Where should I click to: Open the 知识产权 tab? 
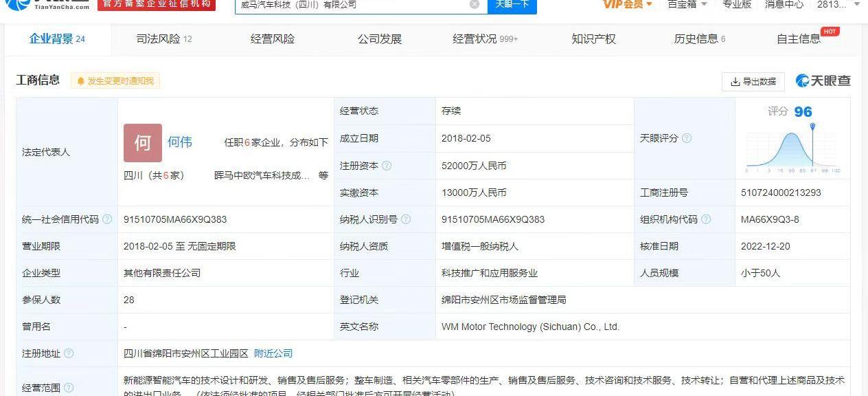click(593, 39)
